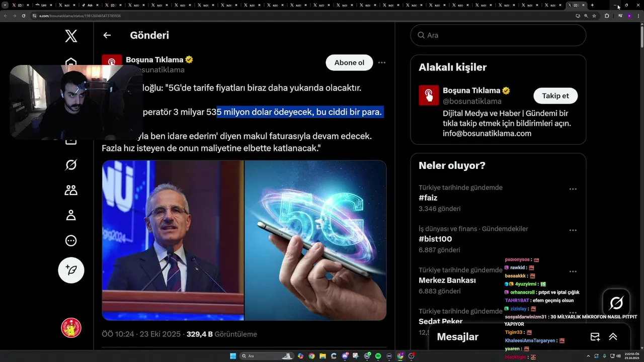This screenshot has height=362, width=644.
Task: Click the Mesajlar header title
Action: [x=458, y=337]
